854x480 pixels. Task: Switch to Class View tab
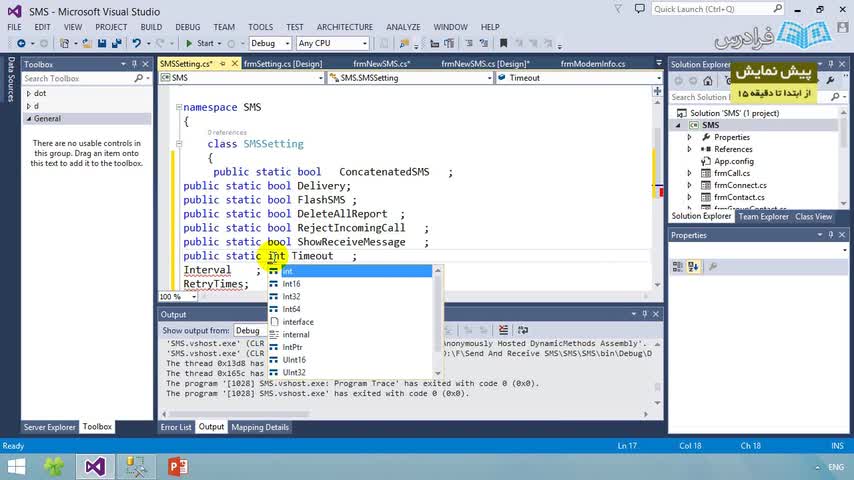(x=813, y=217)
